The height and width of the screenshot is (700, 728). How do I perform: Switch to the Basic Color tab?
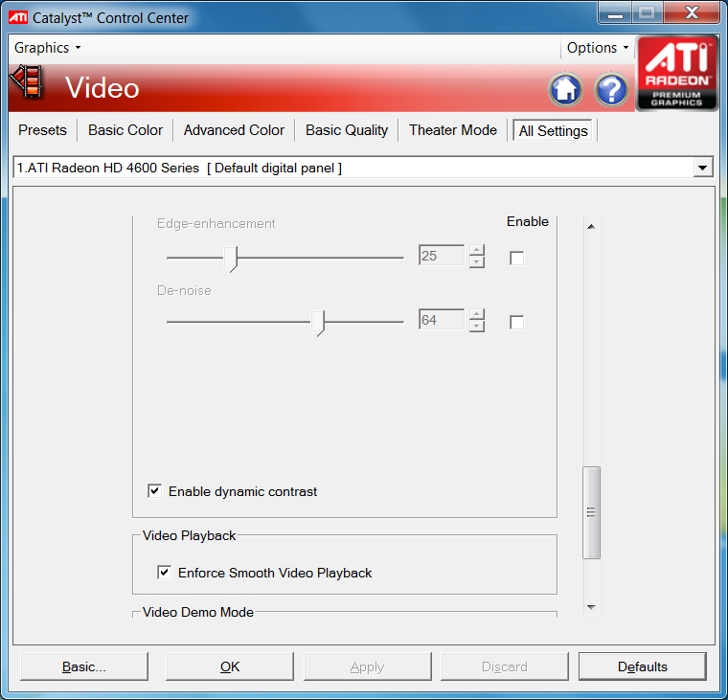pos(125,130)
